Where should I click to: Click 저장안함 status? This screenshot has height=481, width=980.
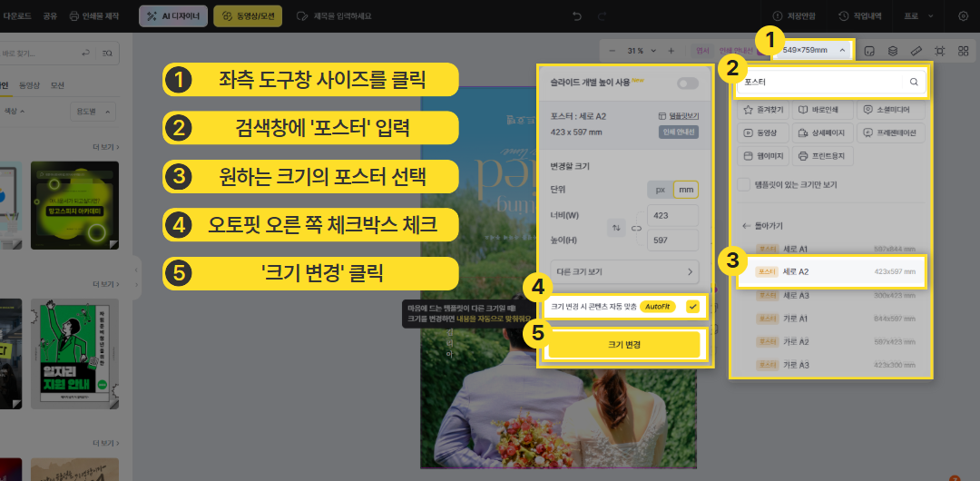794,16
